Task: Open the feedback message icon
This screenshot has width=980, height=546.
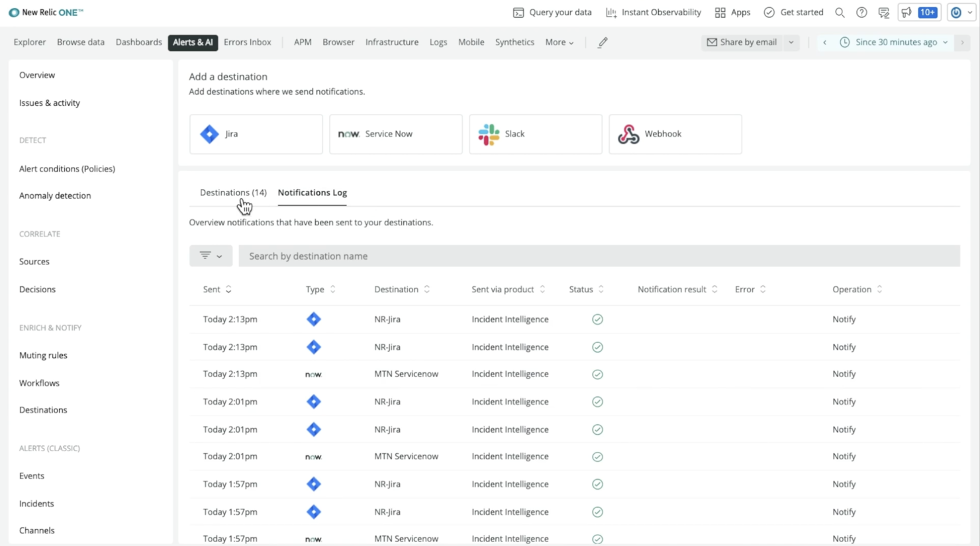Action: 883,12
